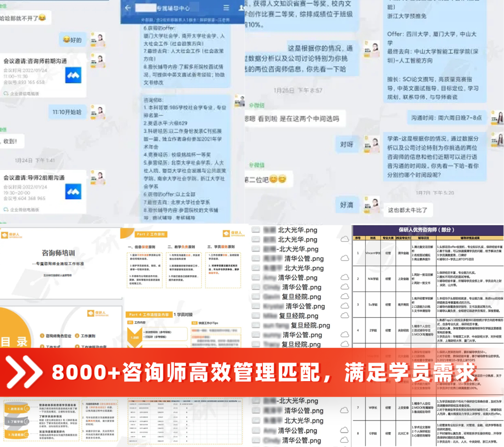
Task: Click the 南开商院 table cell
Action: point(403,305)
